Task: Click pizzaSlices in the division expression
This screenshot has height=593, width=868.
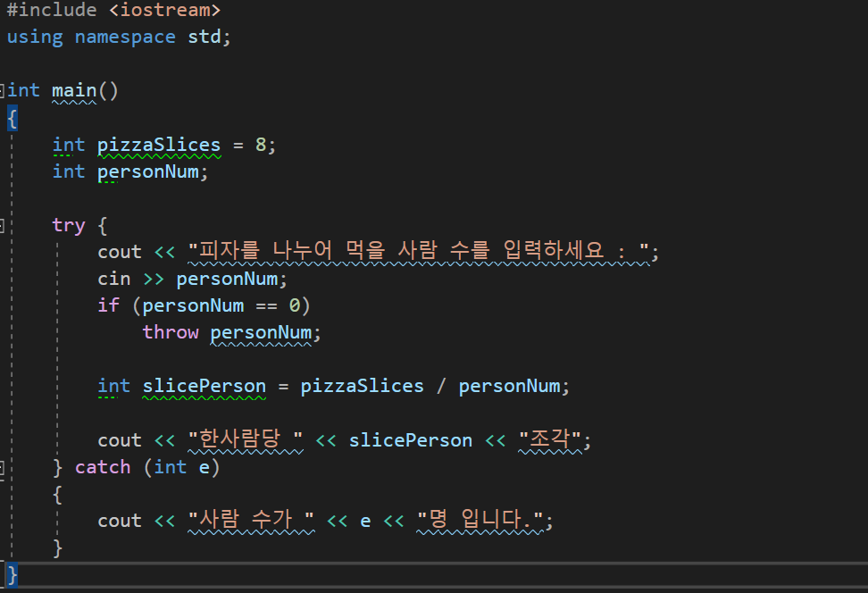Action: point(362,386)
